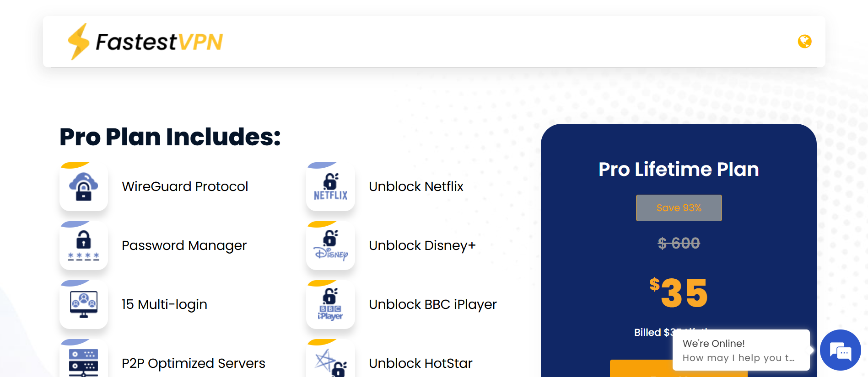Viewport: 868px width, 377px height.
Task: Open the globe language selector
Action: (x=804, y=42)
